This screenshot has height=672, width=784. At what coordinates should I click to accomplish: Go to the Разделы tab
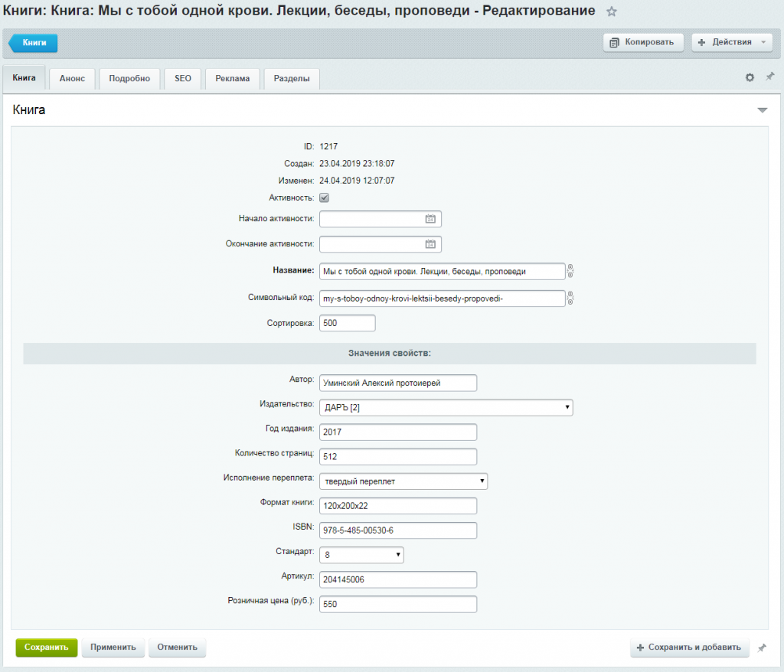[292, 79]
